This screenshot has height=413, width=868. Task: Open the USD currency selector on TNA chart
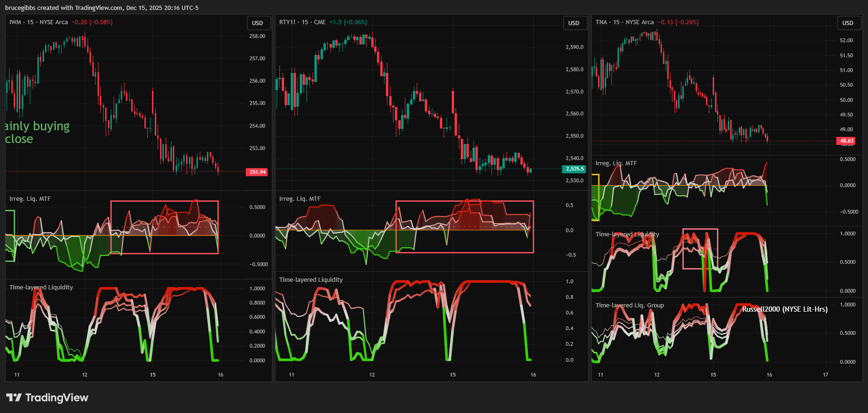(x=848, y=23)
